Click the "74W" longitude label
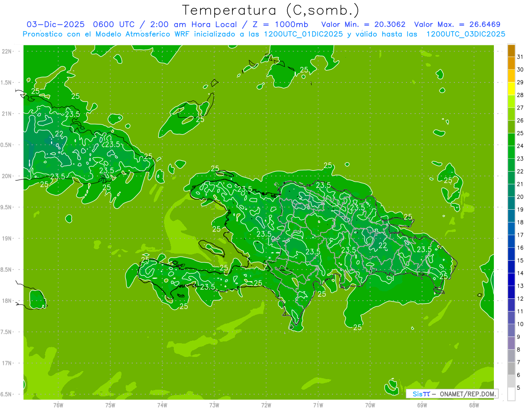Viewport: 532px width, 411px height. click(162, 405)
